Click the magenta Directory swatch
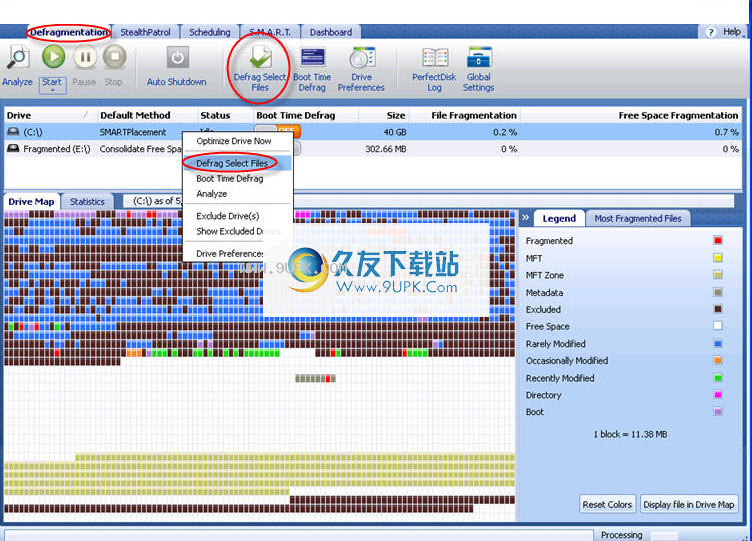Screen dimensions: 752x541 (x=717, y=395)
